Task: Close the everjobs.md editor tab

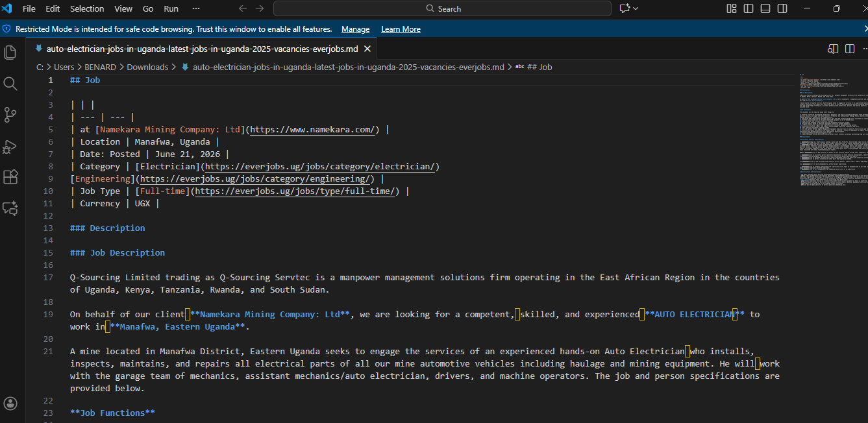Action: pyautogui.click(x=367, y=49)
